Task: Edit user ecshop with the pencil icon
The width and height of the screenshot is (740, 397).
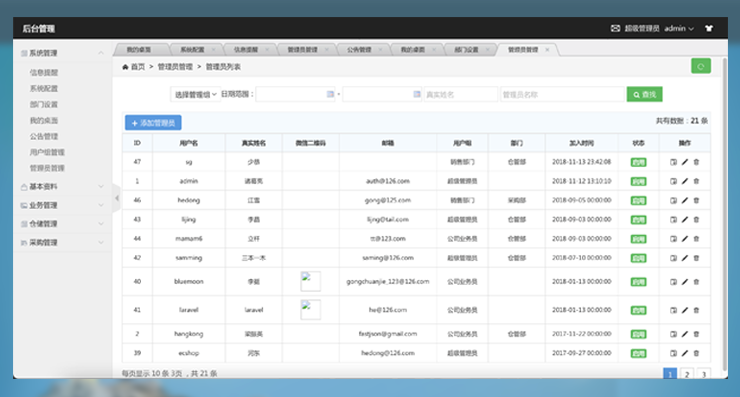Action: (x=685, y=353)
